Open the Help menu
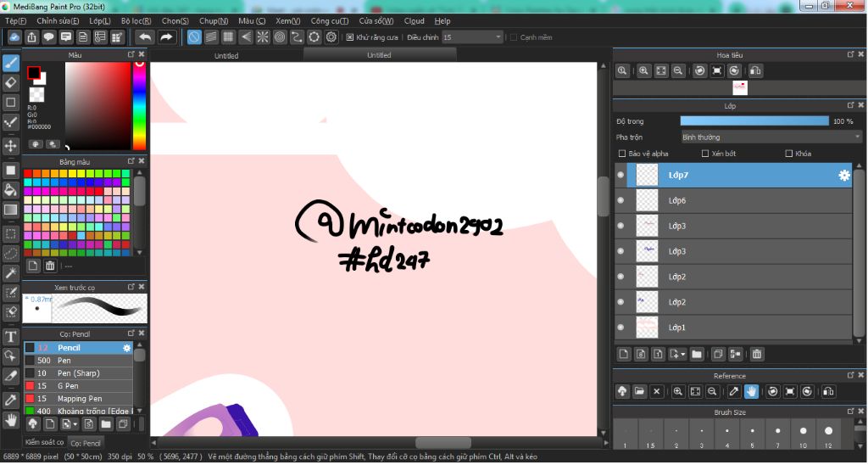 coord(442,20)
